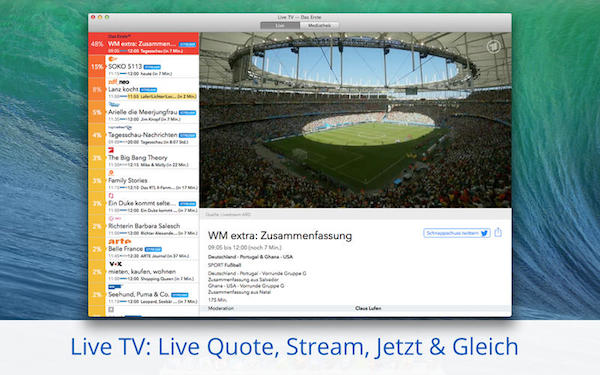Click the '175 Min.' duration text
The height and width of the screenshot is (375, 600).
click(217, 300)
